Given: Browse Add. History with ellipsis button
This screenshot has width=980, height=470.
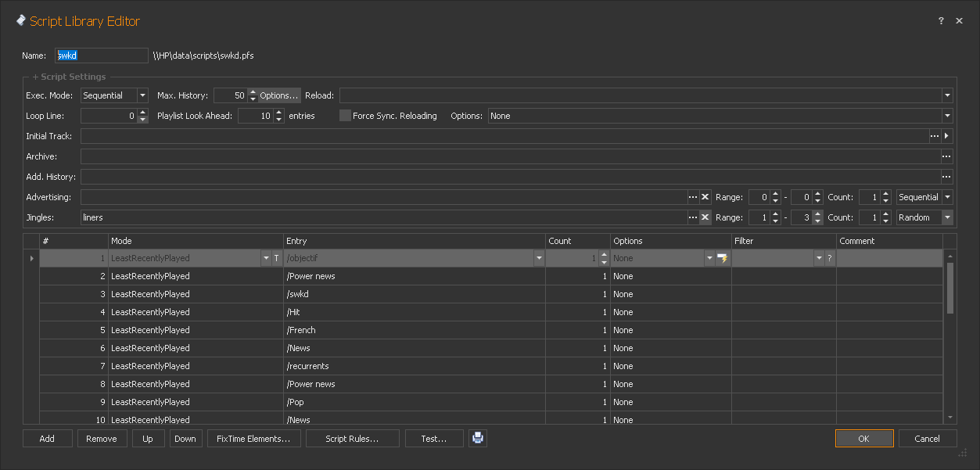Looking at the screenshot, I should [x=946, y=177].
